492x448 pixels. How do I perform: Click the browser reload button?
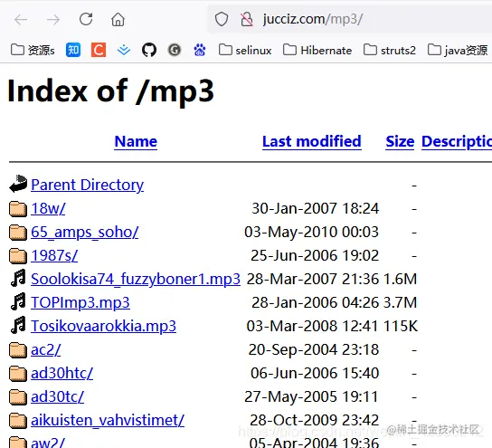click(86, 19)
